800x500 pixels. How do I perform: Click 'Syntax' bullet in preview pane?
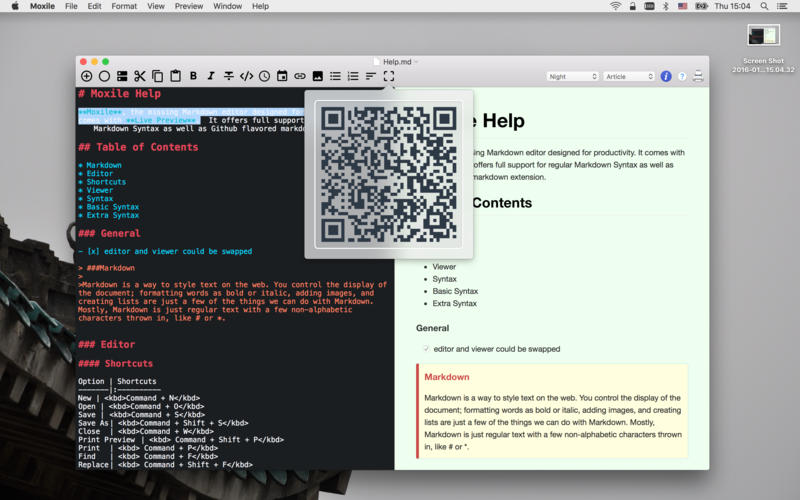(444, 279)
